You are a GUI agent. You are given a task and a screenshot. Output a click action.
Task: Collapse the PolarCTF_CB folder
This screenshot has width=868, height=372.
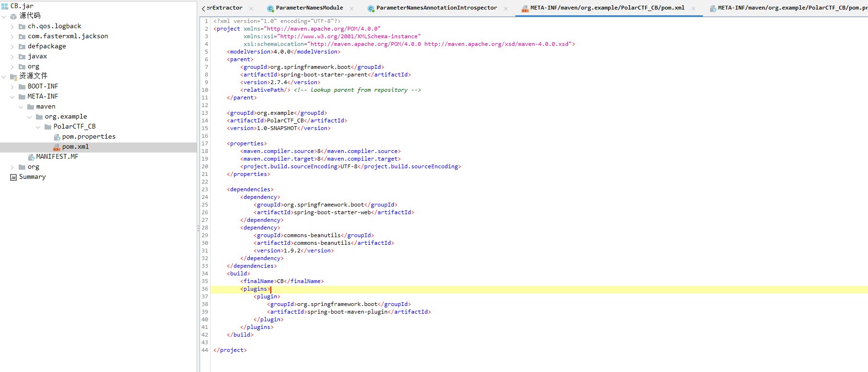(38, 127)
